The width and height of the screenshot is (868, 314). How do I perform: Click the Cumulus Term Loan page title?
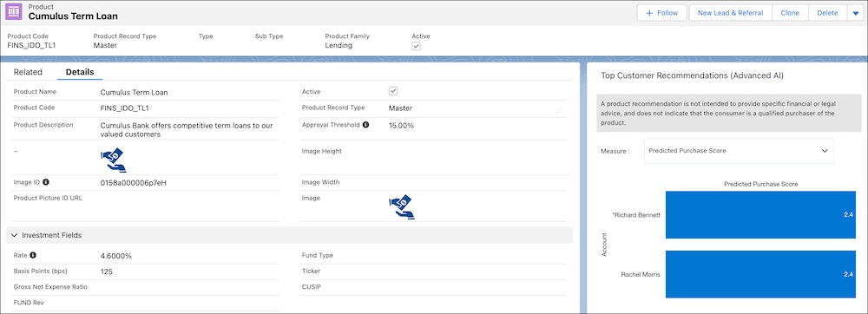[x=73, y=16]
